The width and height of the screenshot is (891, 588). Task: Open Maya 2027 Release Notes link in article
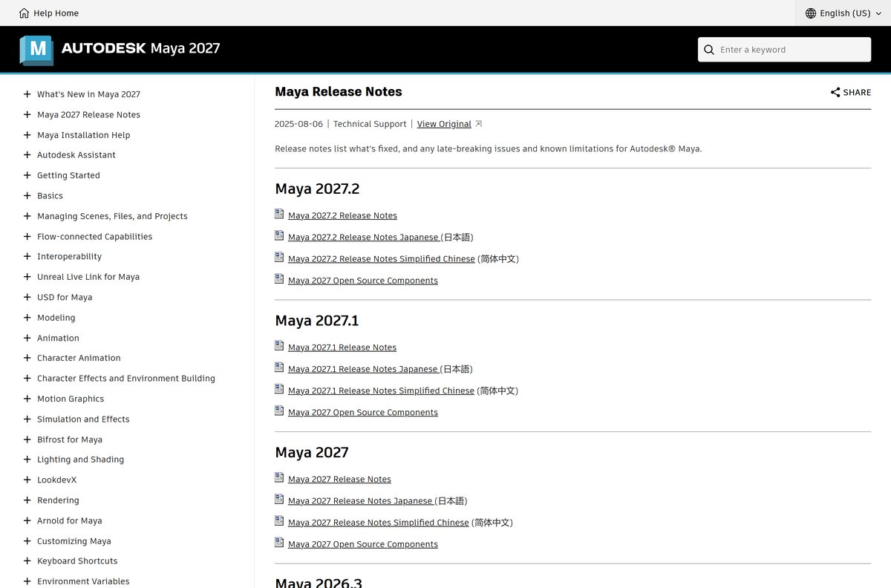tap(339, 479)
